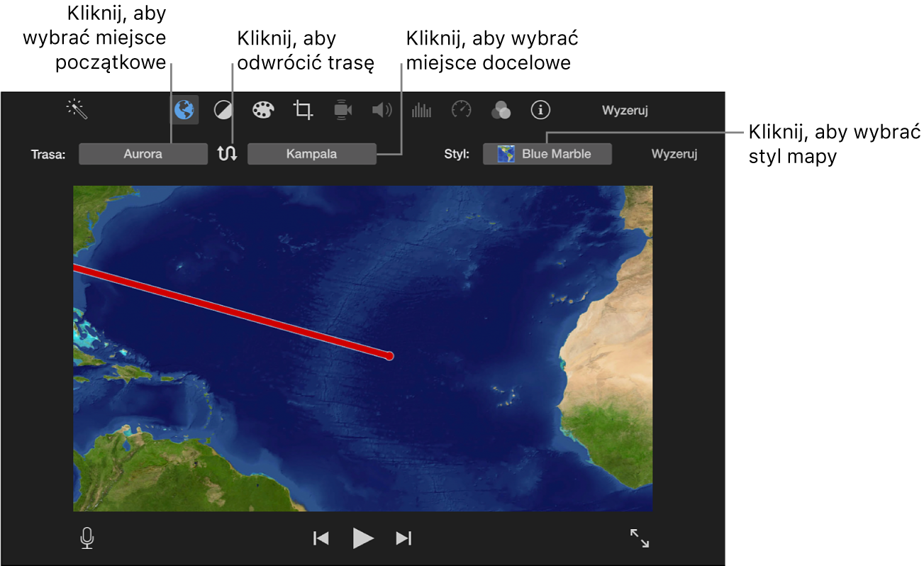Select the globe map settings icon

185,110
